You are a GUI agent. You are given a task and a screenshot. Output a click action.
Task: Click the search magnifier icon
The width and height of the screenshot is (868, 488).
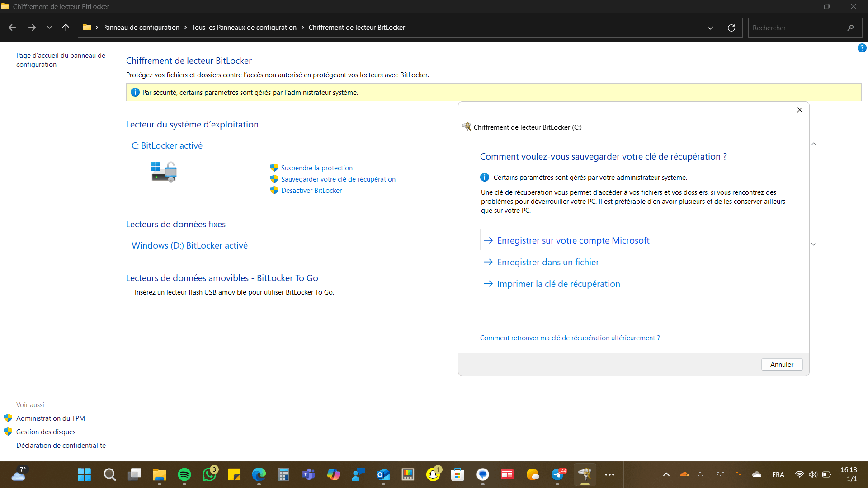click(851, 28)
